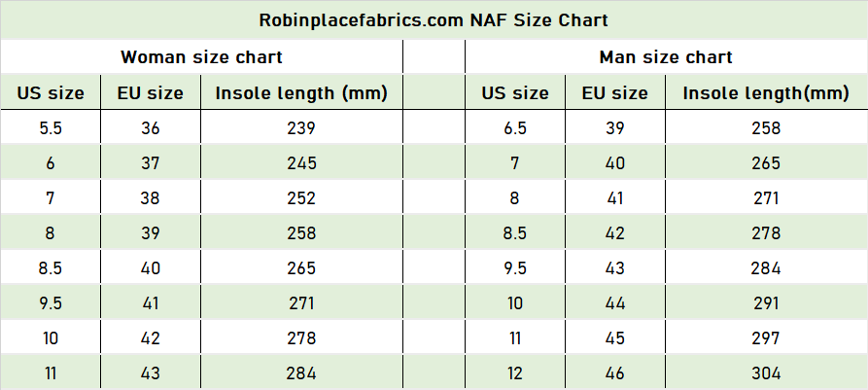The image size is (868, 390).
Task: Select the Man size chart header
Action: point(666,57)
